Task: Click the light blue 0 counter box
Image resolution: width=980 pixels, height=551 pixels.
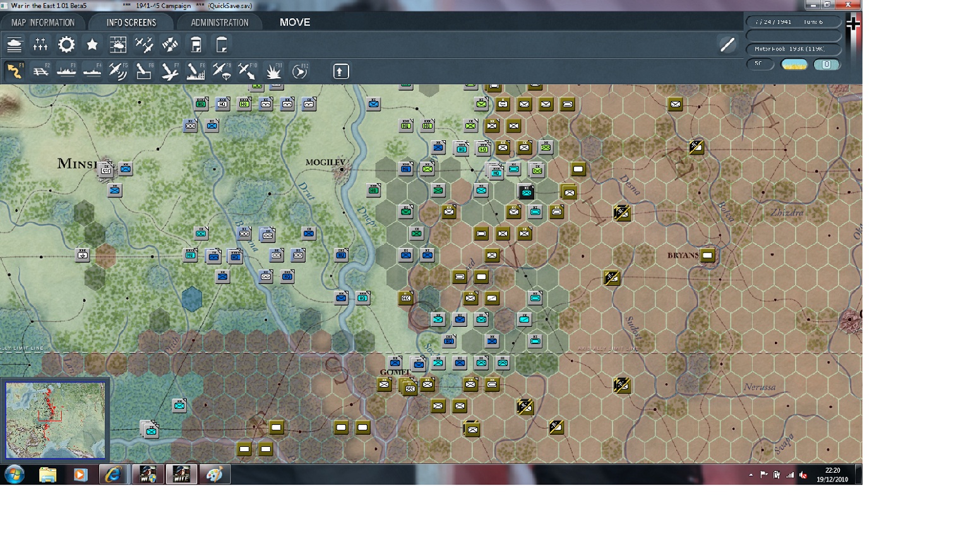Action: pos(827,64)
